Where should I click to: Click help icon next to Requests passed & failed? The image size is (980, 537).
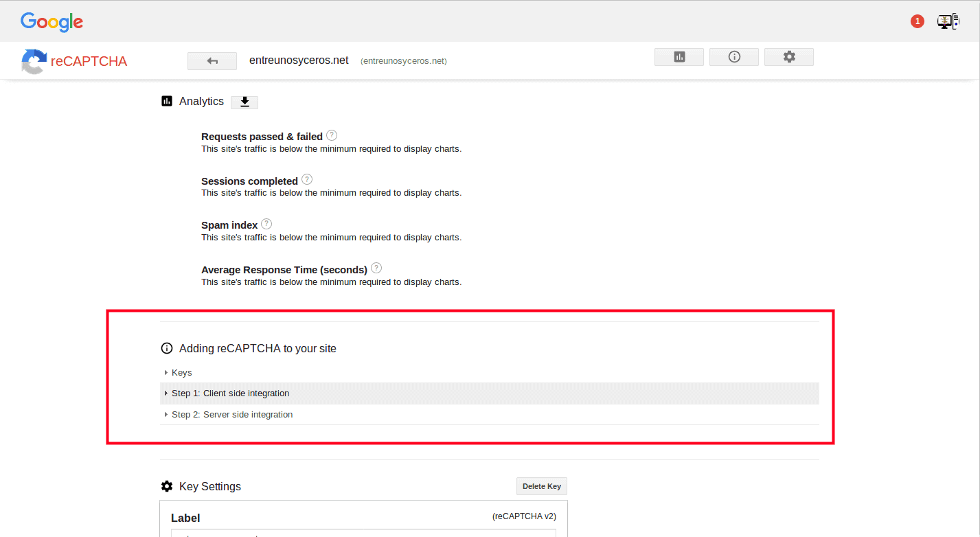(x=332, y=135)
